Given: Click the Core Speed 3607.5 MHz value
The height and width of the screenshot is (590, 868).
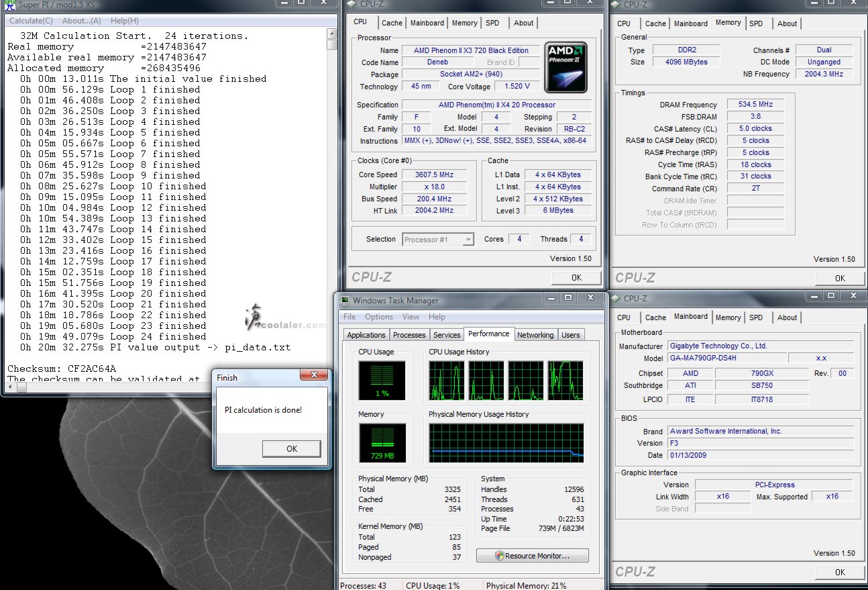Looking at the screenshot, I should [x=434, y=175].
